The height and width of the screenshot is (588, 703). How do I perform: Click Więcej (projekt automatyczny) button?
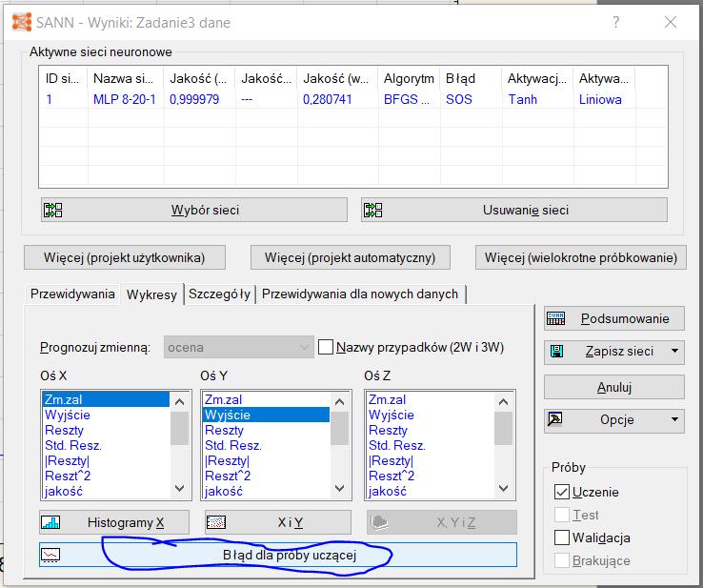pyautogui.click(x=351, y=257)
